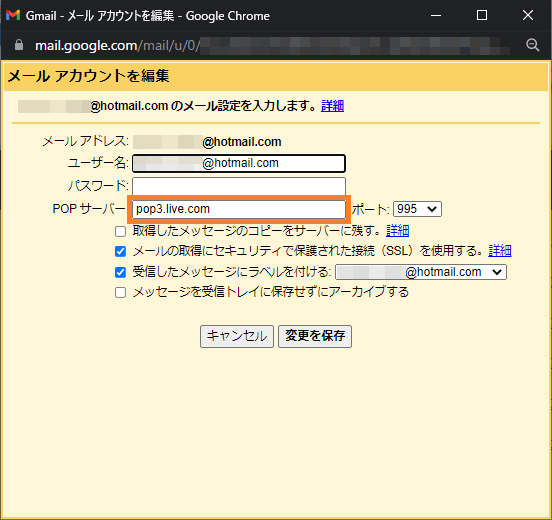Screen dimensions: 552x520
Task: Open the ポート dropdown showing 995
Action: point(417,209)
